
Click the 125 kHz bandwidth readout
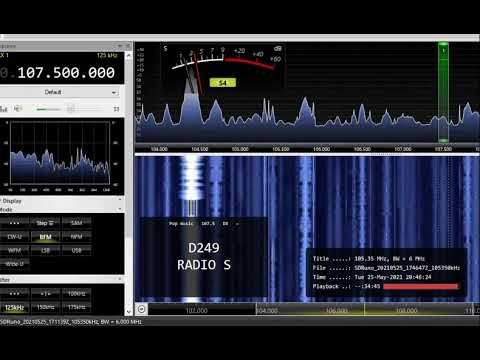tap(107, 55)
